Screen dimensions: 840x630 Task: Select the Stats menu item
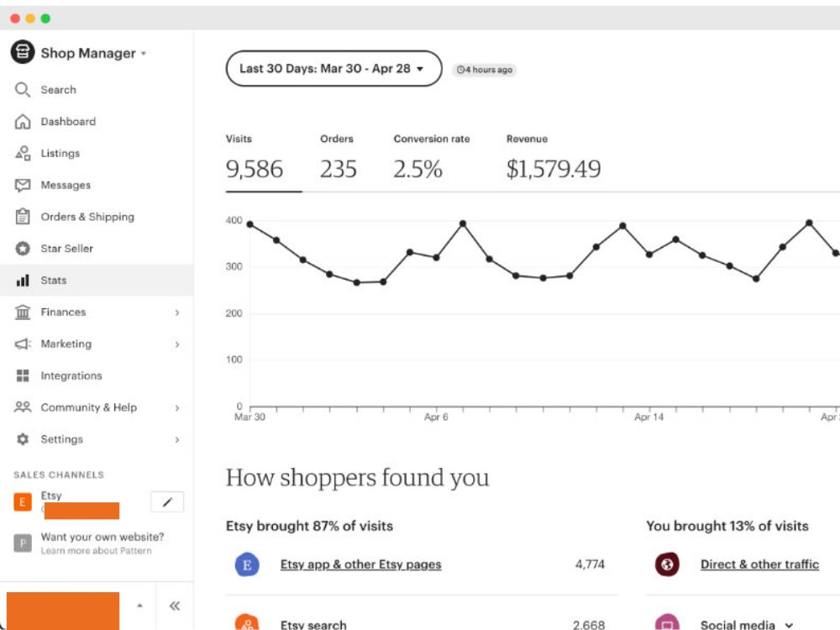pos(97,281)
